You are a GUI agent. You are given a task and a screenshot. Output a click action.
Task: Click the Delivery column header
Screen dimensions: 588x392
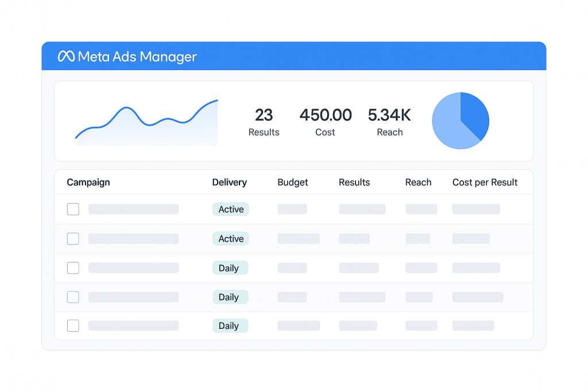229,183
